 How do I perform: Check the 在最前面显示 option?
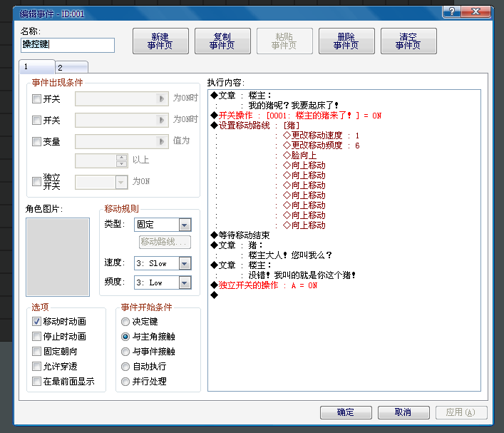click(36, 381)
